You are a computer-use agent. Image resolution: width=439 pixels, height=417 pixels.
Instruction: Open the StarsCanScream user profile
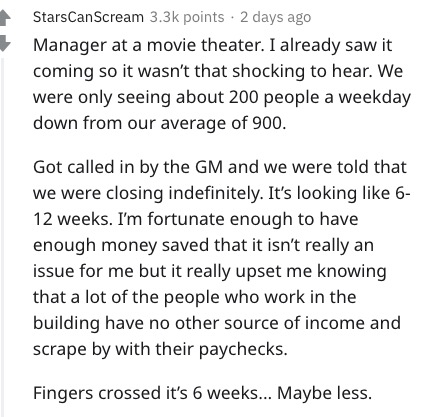88,17
